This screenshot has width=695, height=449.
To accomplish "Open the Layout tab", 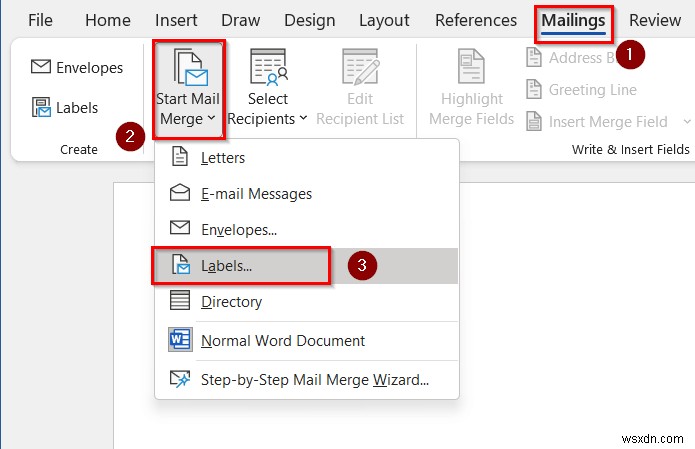I will click(384, 20).
